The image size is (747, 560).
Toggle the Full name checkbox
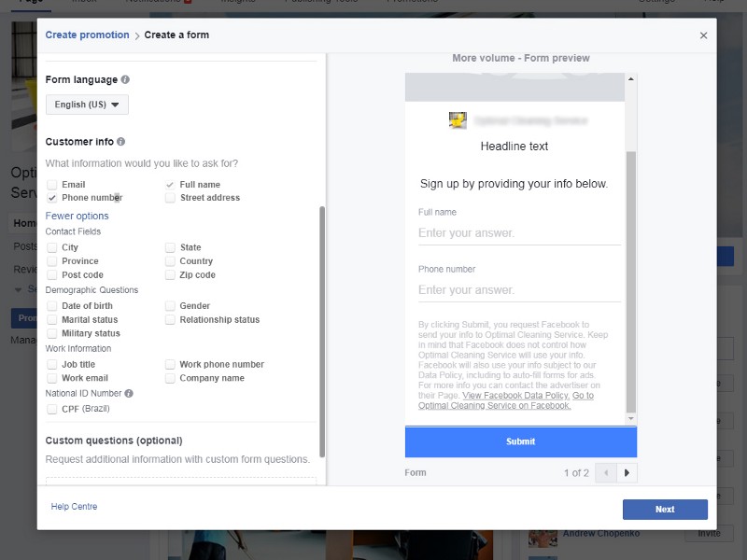coord(170,184)
